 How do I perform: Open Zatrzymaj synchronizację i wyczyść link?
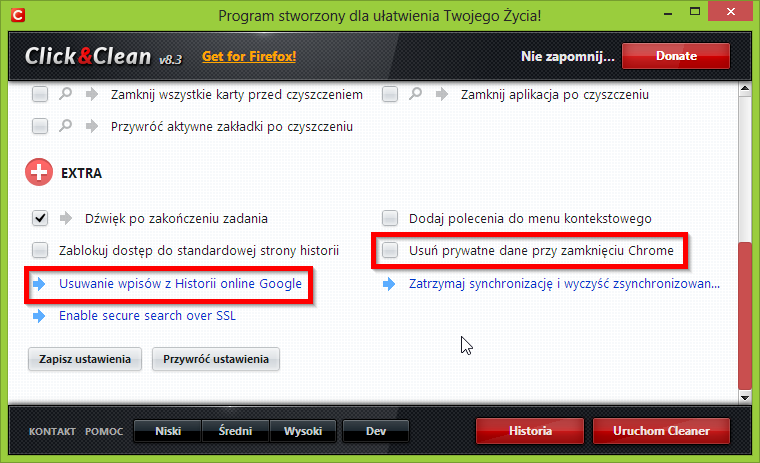pos(564,284)
